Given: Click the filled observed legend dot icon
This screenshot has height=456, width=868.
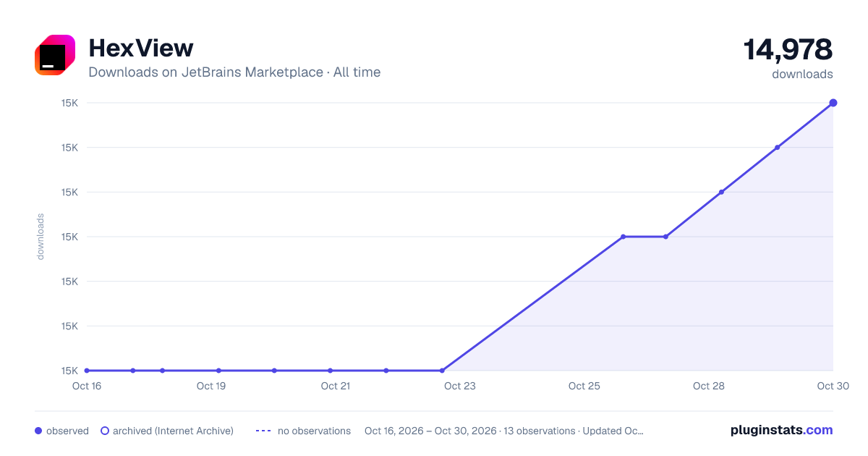Looking at the screenshot, I should tap(38, 431).
